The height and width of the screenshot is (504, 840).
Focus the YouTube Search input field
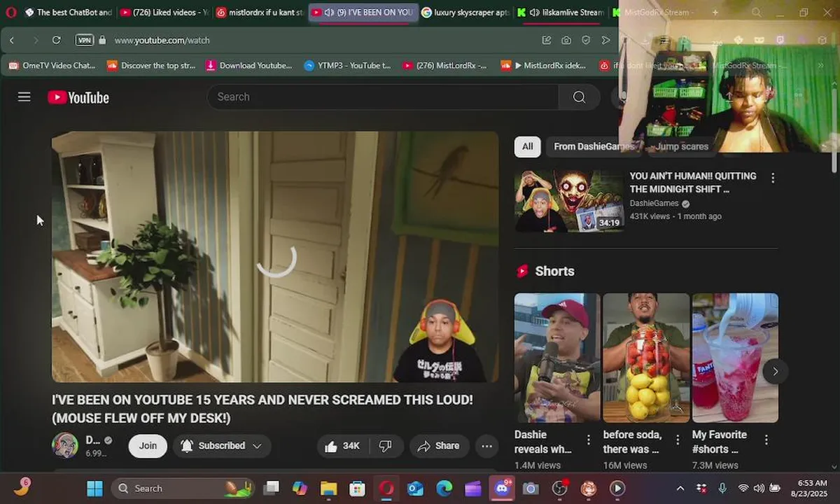[382, 97]
